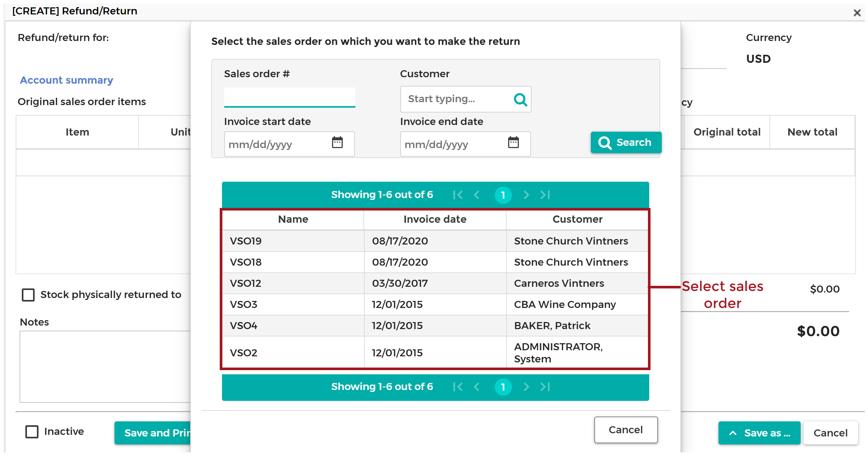
Task: Click the customer search magnifier icon
Action: pos(520,100)
